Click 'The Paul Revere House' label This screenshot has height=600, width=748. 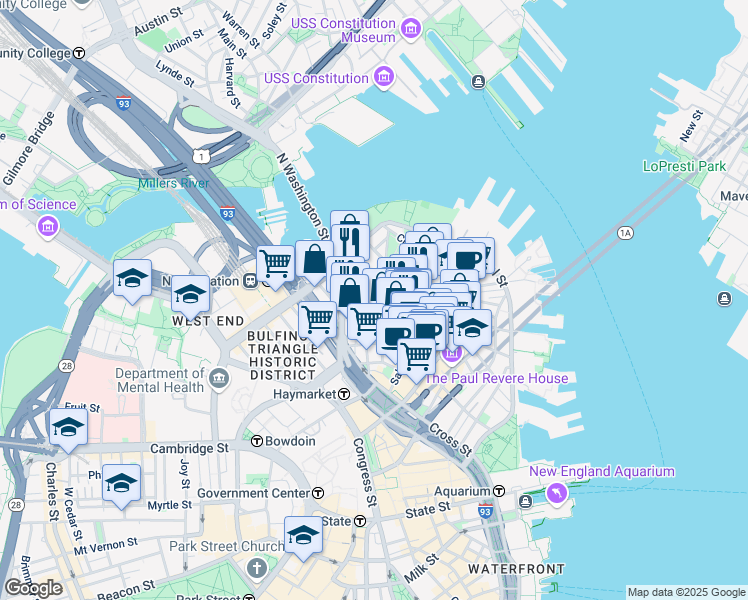(x=496, y=378)
